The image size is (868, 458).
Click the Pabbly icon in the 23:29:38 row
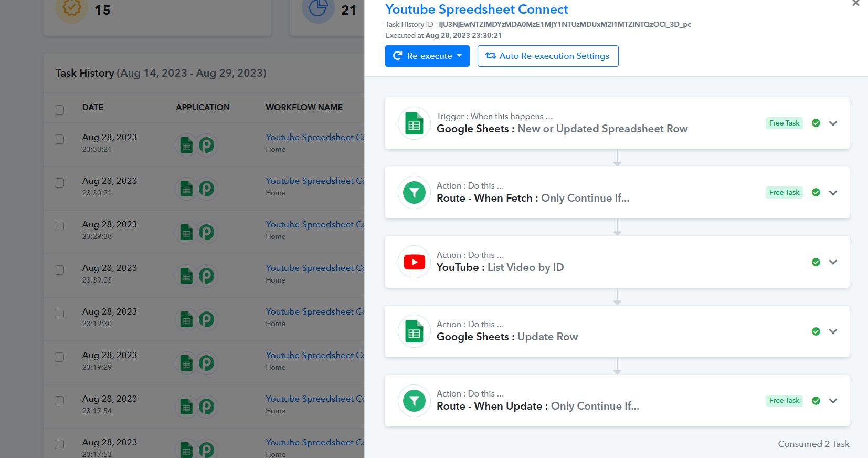click(x=206, y=232)
